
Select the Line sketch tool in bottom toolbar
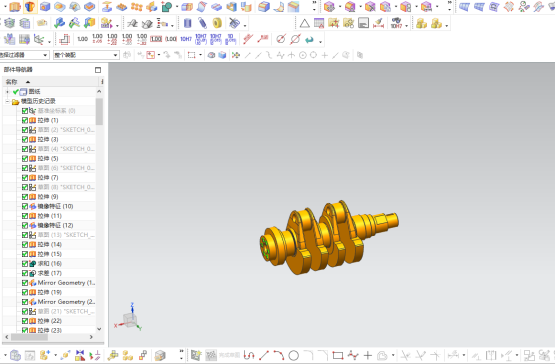(x=264, y=355)
